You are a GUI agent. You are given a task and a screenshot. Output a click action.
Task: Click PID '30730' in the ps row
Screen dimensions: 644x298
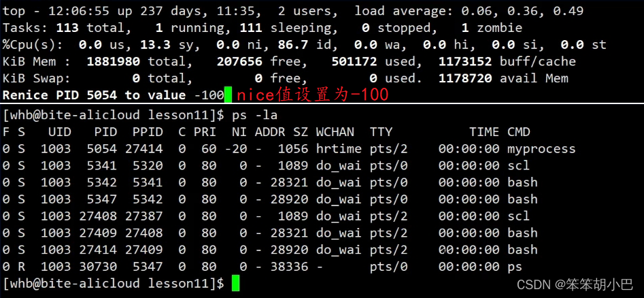98,266
